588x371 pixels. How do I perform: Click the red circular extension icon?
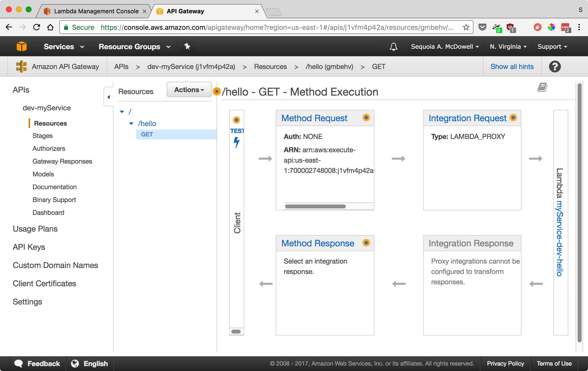pyautogui.click(x=538, y=27)
